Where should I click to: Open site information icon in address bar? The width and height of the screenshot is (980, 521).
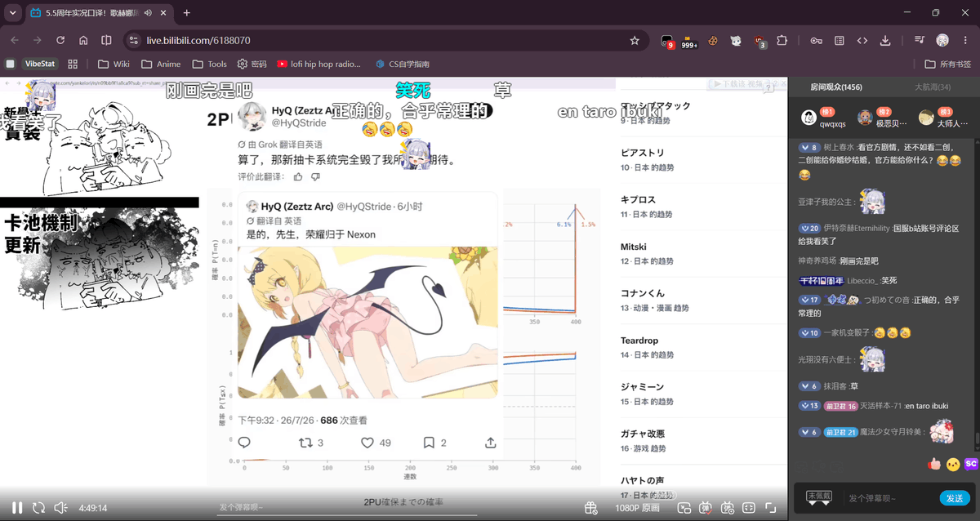(x=135, y=40)
